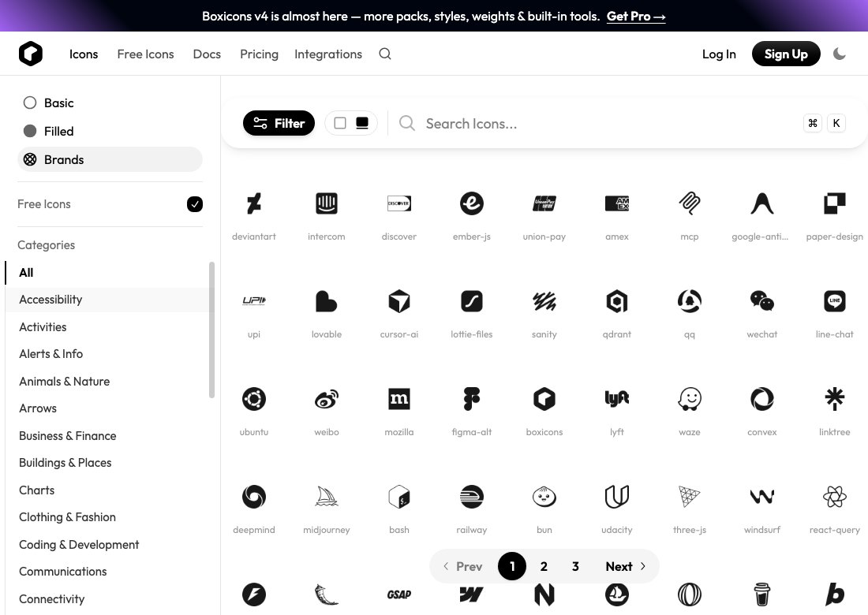The width and height of the screenshot is (868, 615).
Task: Select the Brands style option
Action: [x=110, y=159]
